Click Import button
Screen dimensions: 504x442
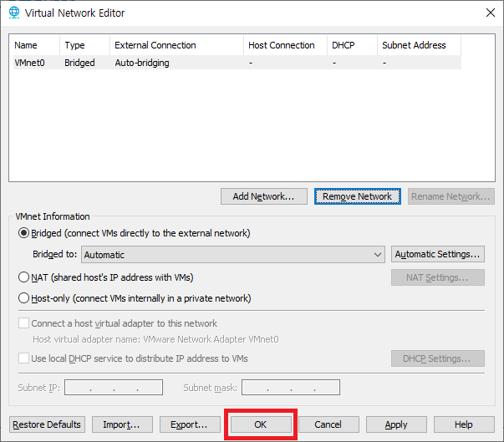(122, 424)
